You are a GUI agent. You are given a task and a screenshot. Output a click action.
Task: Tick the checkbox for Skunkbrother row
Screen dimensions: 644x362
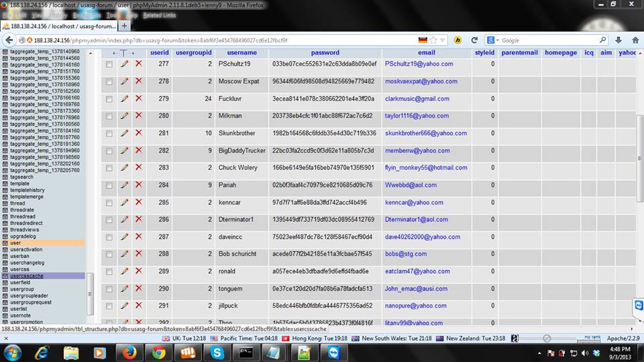coord(109,134)
